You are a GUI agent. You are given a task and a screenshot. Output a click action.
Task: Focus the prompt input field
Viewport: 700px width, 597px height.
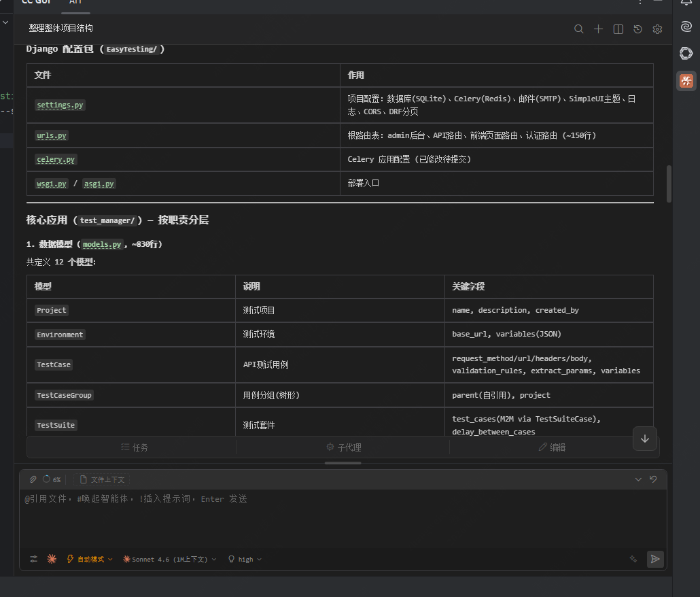point(343,518)
